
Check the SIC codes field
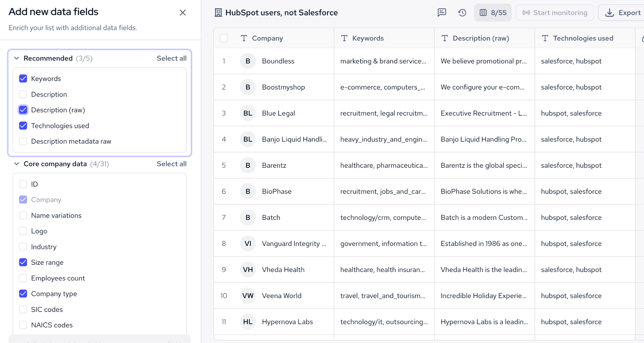23,309
